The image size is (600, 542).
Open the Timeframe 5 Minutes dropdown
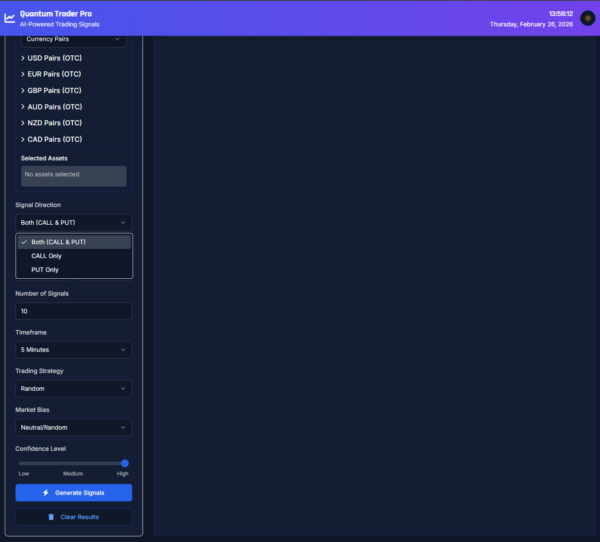74,350
